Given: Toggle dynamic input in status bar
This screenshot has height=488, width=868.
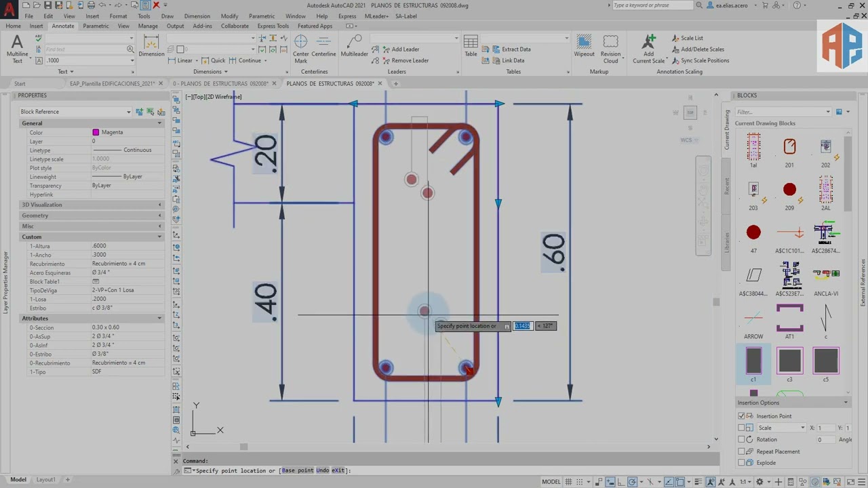Looking at the screenshot, I should (611, 482).
